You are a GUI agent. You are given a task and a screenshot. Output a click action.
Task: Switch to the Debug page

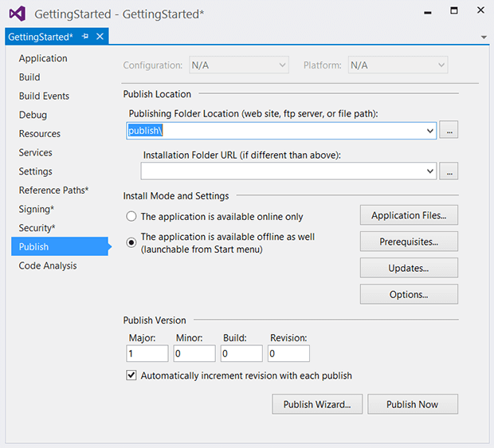(x=33, y=115)
